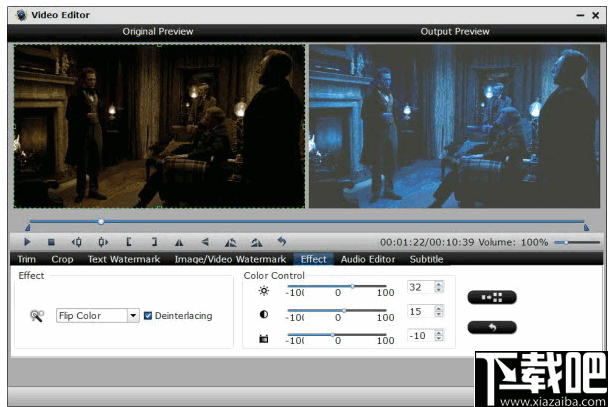This screenshot has height=407, width=610.
Task: Open the Image/Video Watermark tab
Action: 230,259
